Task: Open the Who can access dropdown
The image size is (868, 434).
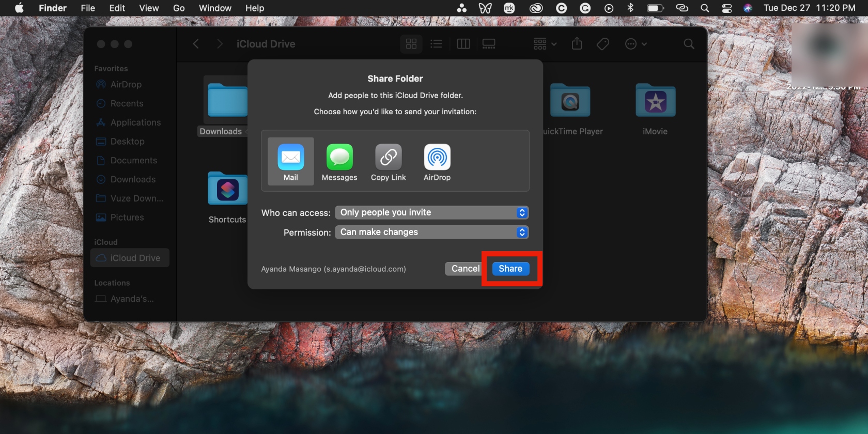Action: click(432, 212)
